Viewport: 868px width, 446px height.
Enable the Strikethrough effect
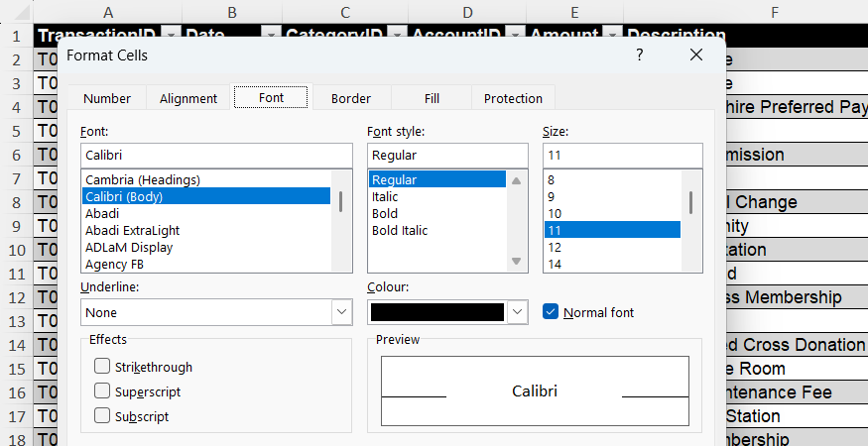coord(102,367)
